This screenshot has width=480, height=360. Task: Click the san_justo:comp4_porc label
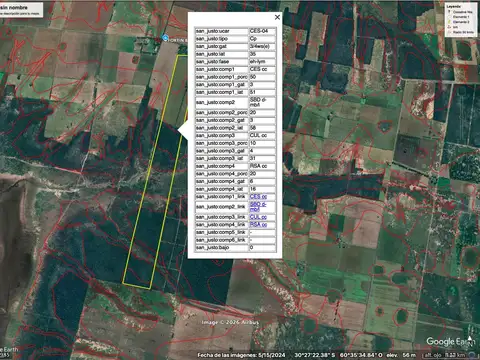click(x=222, y=174)
